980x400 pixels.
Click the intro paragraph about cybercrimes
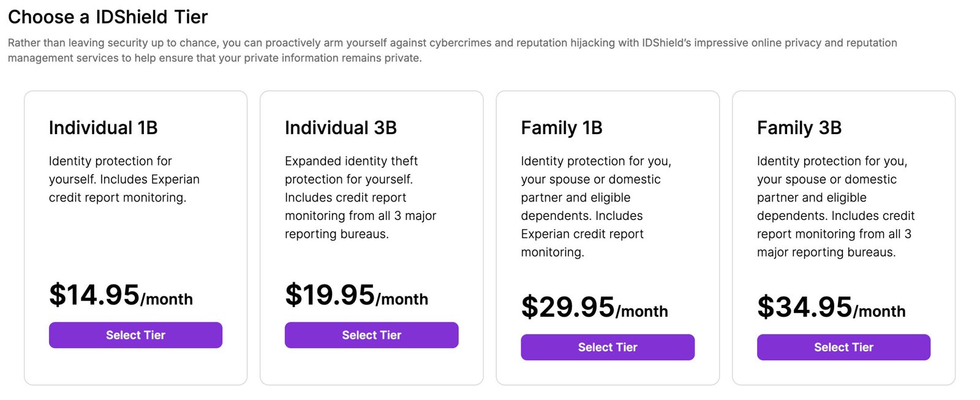[452, 50]
